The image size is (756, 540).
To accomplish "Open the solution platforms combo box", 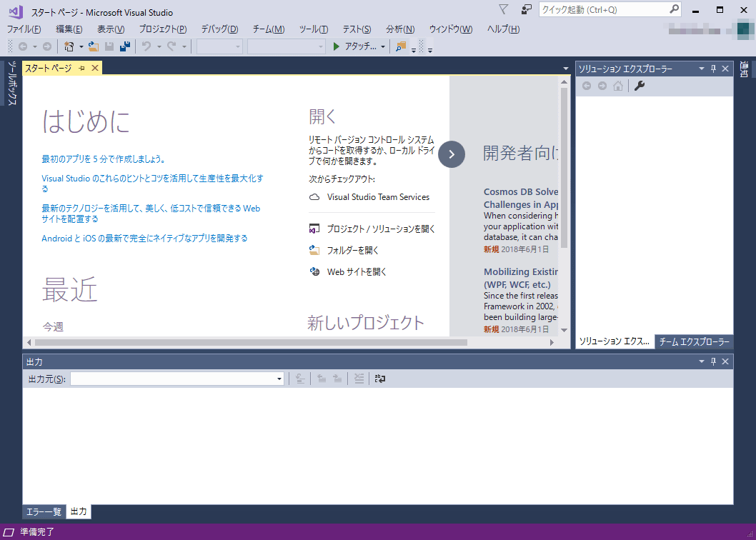I will (x=287, y=46).
